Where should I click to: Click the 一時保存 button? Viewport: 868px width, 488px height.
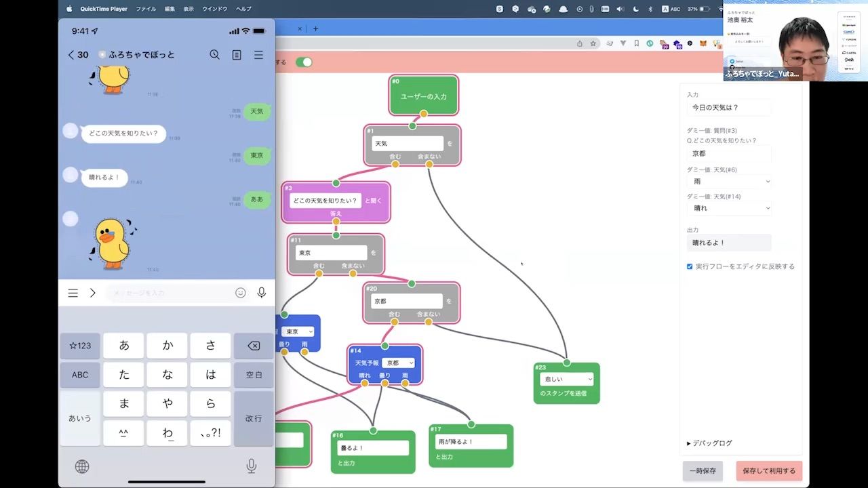coord(703,471)
